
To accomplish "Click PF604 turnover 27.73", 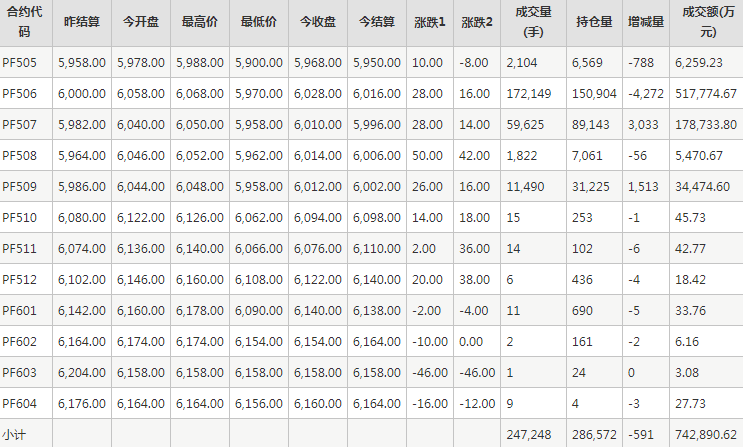I will coord(690,403).
